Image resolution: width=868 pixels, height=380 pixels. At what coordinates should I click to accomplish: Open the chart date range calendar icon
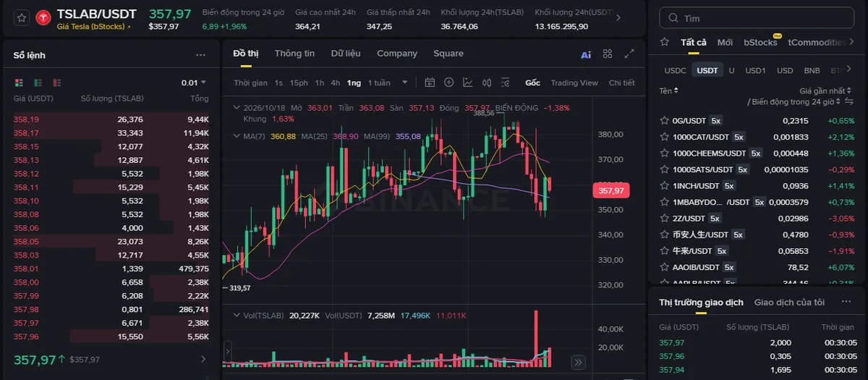430,83
